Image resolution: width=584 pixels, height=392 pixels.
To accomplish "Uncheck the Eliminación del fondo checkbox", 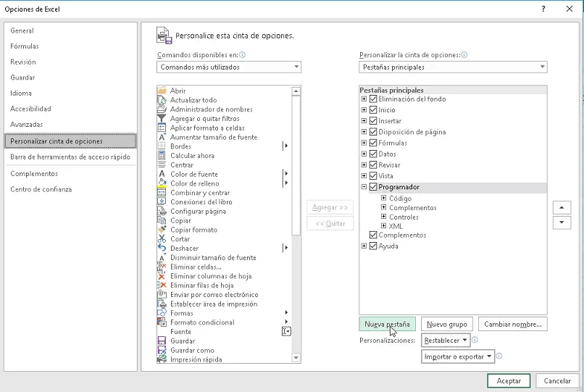I will (x=373, y=99).
